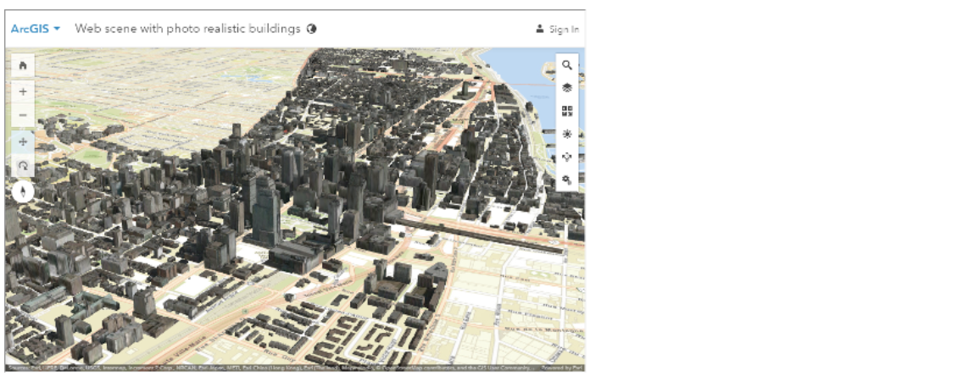Click the user profile icon
This screenshot has height=376, width=980.
coord(539,29)
